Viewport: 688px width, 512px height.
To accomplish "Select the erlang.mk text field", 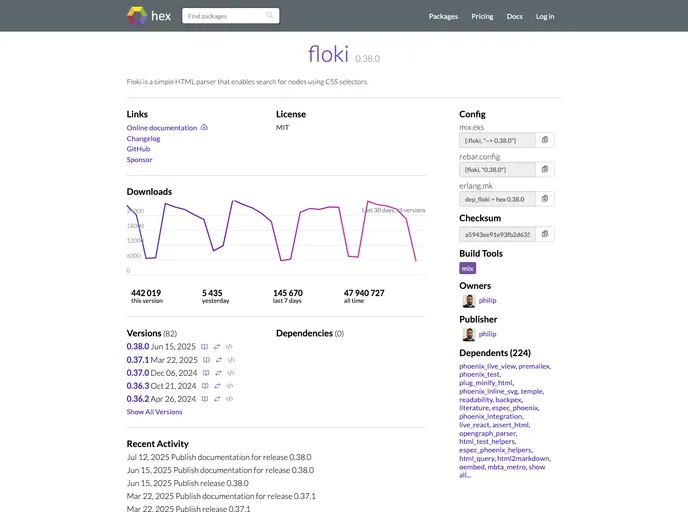I will 498,199.
